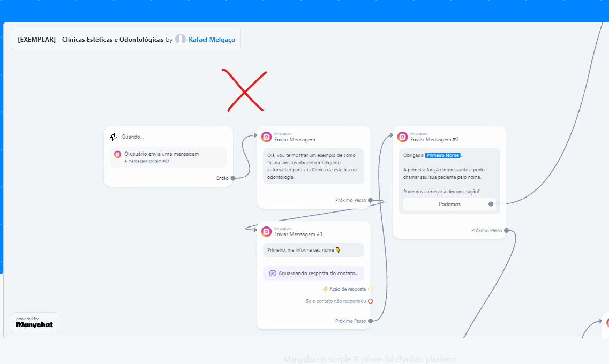The width and height of the screenshot is (609, 364).
Task: Select the 'O usuário envia uma mensagem' trigger
Action: pos(168,157)
